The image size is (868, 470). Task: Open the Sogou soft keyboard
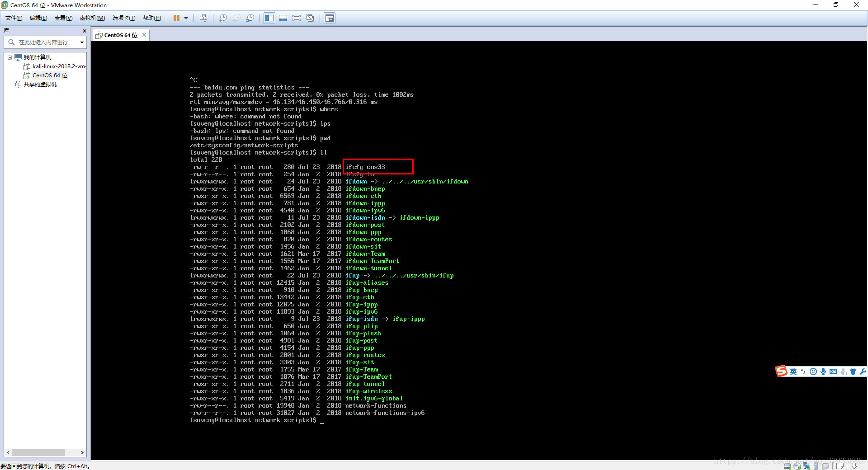(x=833, y=371)
